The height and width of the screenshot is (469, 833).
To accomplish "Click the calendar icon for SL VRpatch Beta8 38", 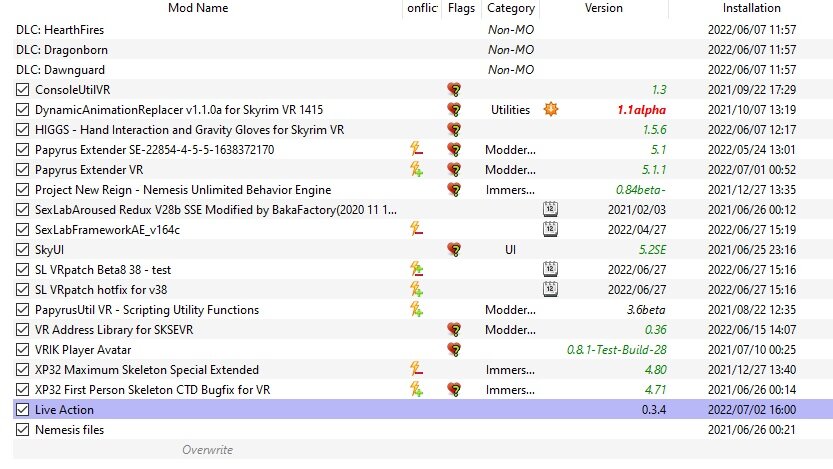I will (550, 269).
